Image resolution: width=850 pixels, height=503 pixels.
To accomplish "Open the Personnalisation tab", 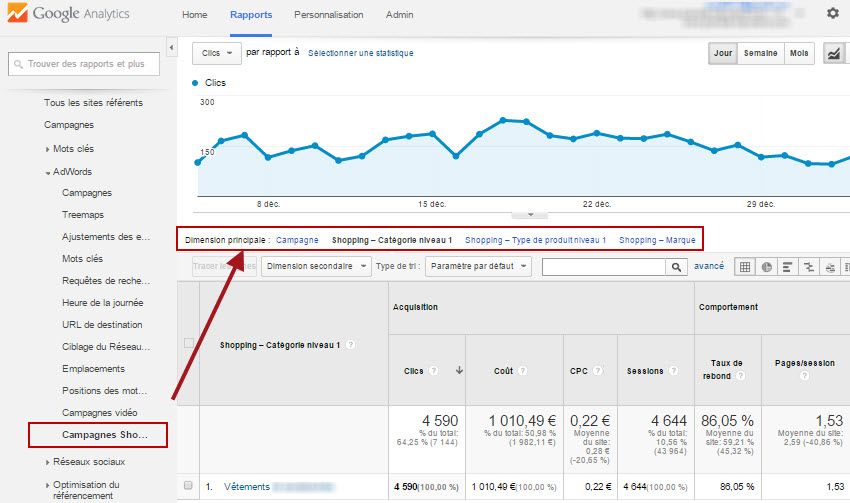I will [329, 15].
